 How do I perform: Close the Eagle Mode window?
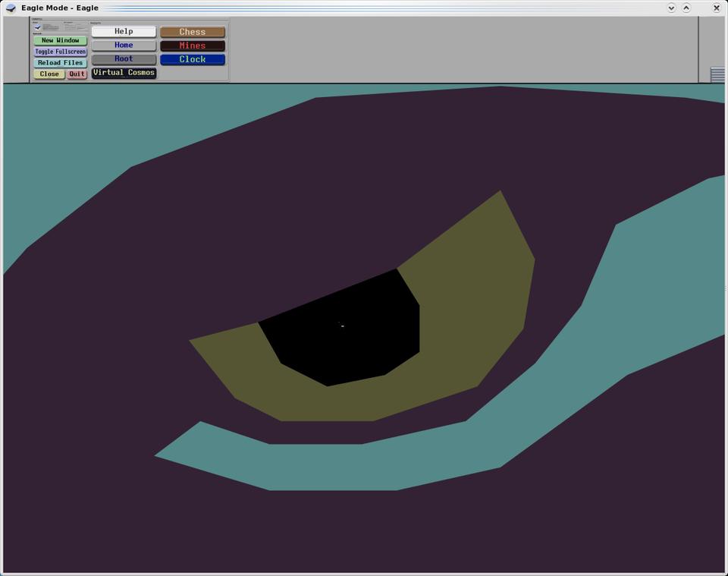717,8
